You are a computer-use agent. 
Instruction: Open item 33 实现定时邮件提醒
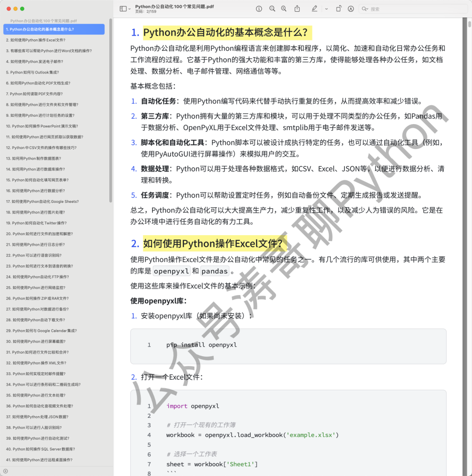click(54, 374)
